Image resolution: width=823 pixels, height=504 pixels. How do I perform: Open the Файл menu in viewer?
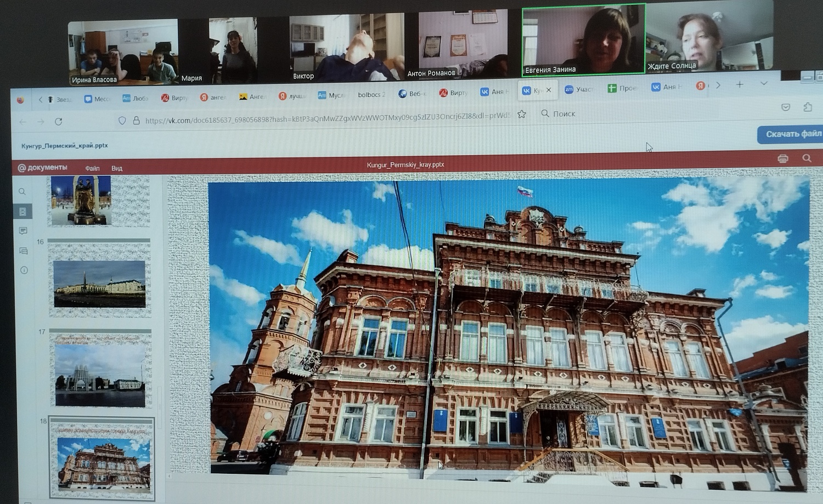(92, 168)
